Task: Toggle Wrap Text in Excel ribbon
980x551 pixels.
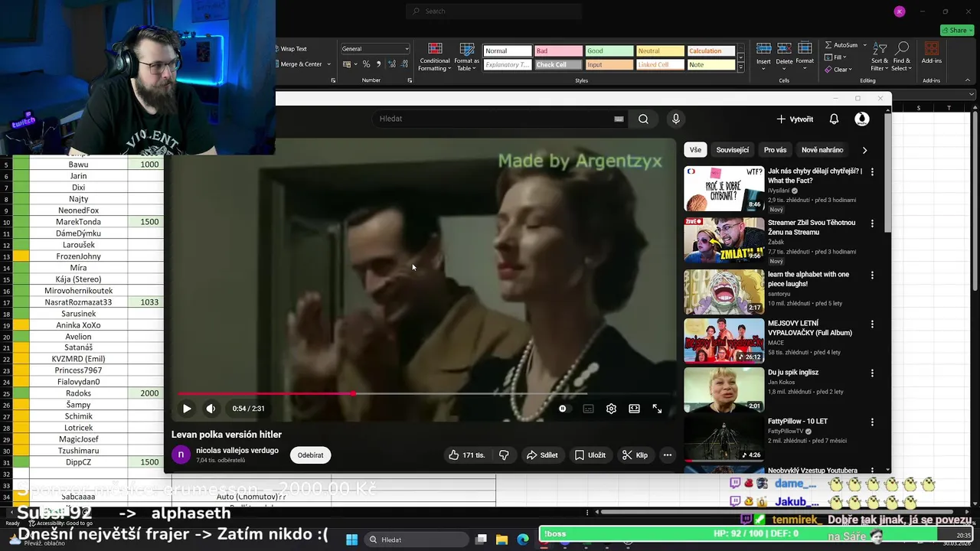Action: pyautogui.click(x=292, y=49)
